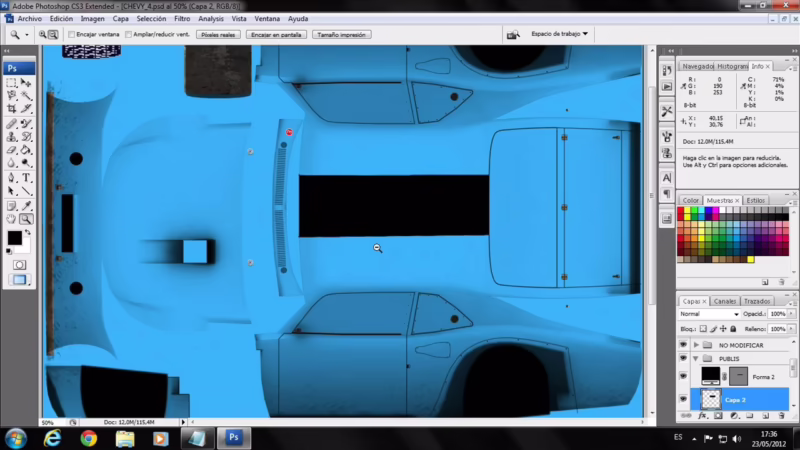Open Photoshop from the Windows taskbar
This screenshot has height=450, width=800.
pyautogui.click(x=232, y=438)
